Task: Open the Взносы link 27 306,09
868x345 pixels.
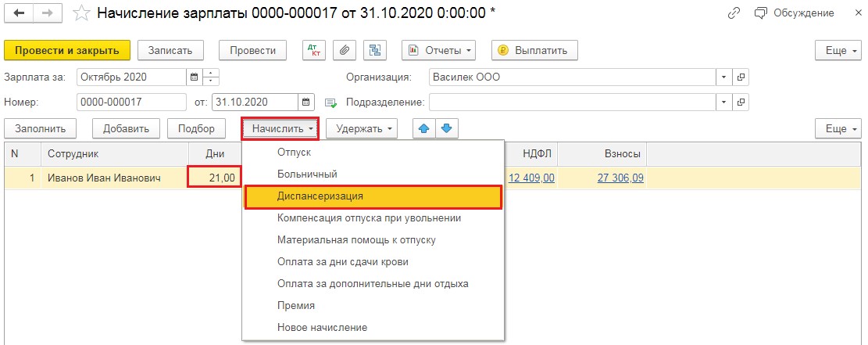Action: pyautogui.click(x=620, y=178)
